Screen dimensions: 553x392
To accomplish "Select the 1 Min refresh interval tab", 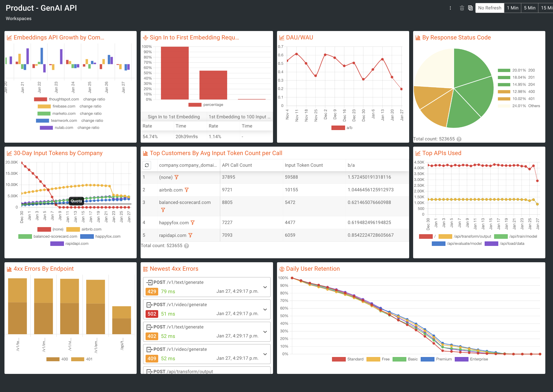I will coord(513,8).
